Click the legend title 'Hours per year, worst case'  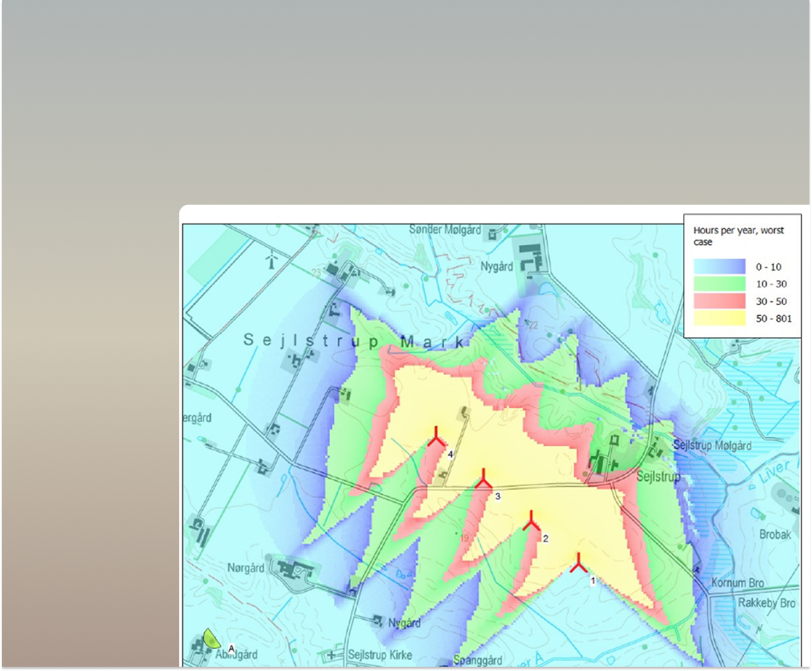point(738,236)
